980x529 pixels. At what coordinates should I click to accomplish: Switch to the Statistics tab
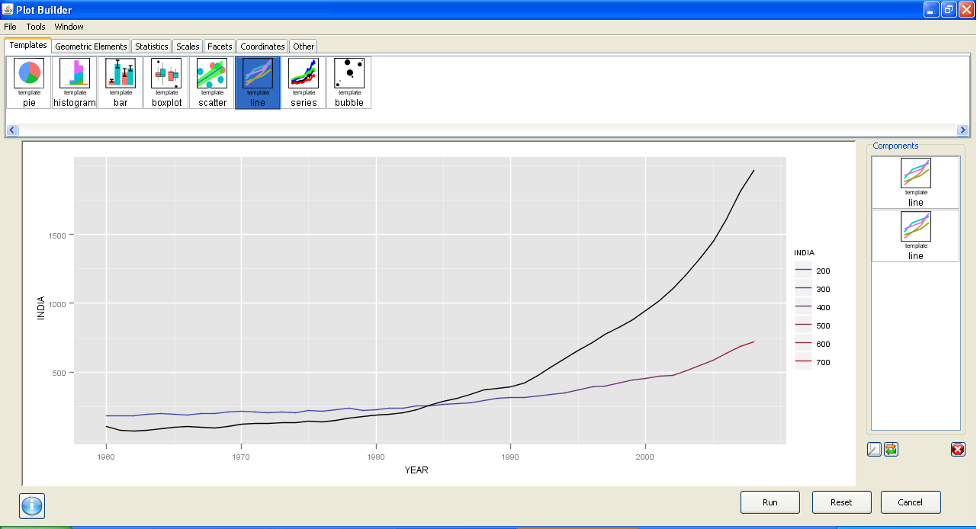151,46
